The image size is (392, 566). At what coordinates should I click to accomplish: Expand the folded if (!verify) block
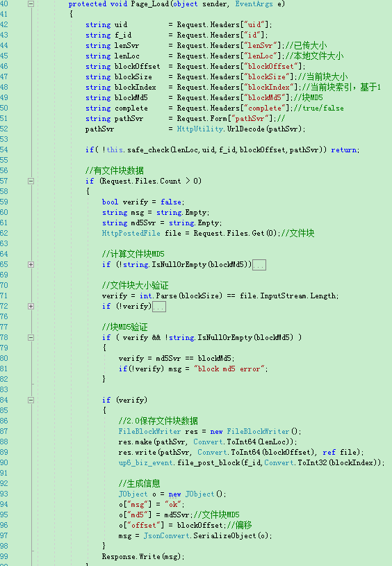click(x=31, y=306)
